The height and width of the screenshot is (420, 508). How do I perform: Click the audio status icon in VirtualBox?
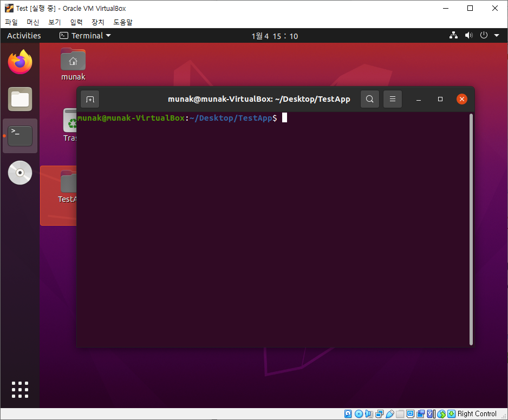[x=369, y=414]
